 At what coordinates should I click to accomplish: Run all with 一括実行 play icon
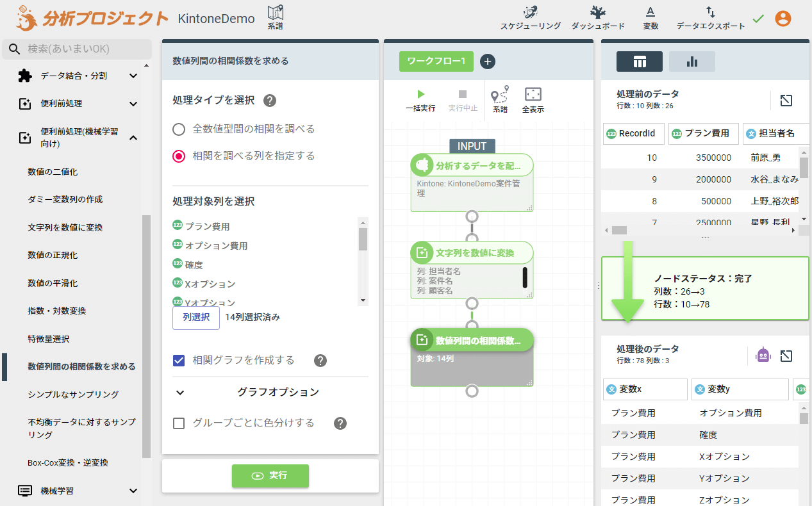point(420,95)
